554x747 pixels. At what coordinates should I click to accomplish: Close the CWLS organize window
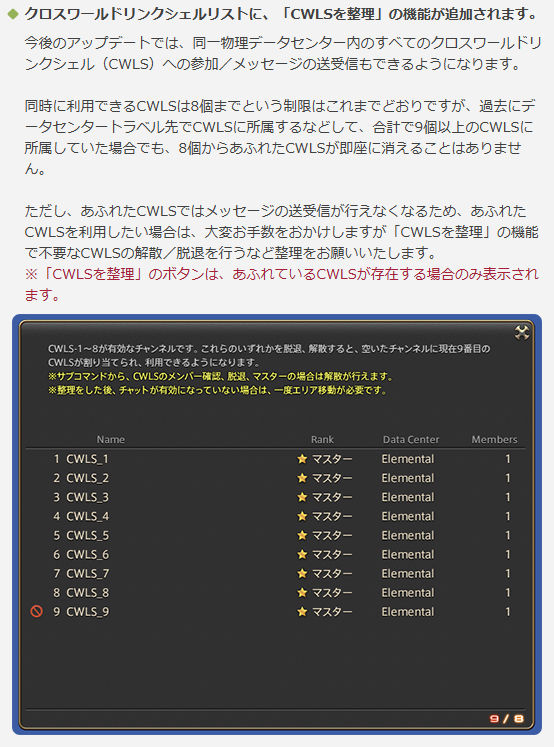click(522, 333)
